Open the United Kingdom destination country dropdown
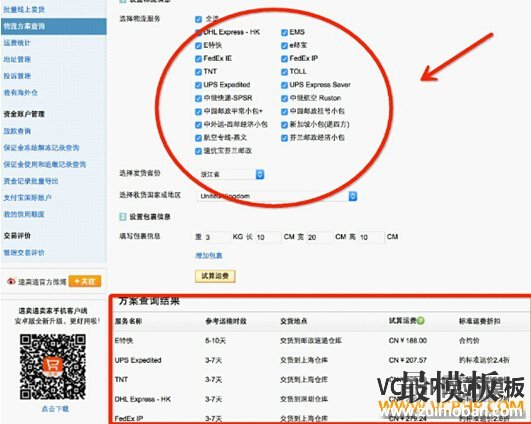 [x=277, y=196]
